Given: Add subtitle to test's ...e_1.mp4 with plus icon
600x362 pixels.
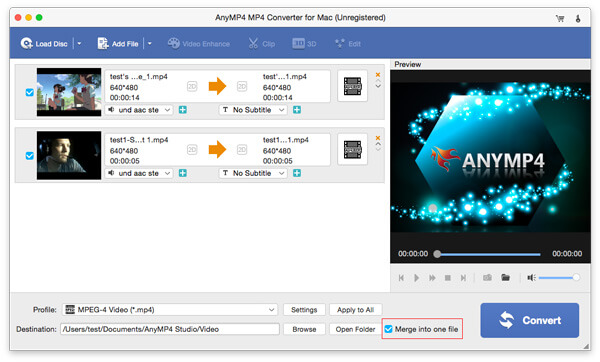Looking at the screenshot, I should pyautogui.click(x=297, y=110).
